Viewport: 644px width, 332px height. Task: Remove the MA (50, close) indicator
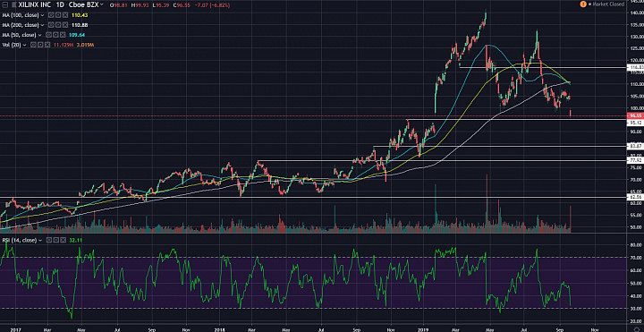point(63,35)
